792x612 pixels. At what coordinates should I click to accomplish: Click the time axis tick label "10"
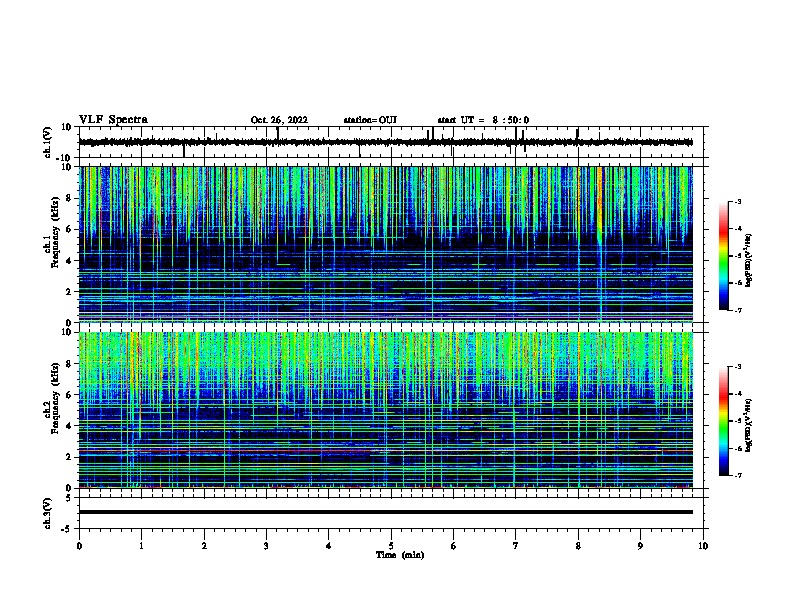(703, 546)
